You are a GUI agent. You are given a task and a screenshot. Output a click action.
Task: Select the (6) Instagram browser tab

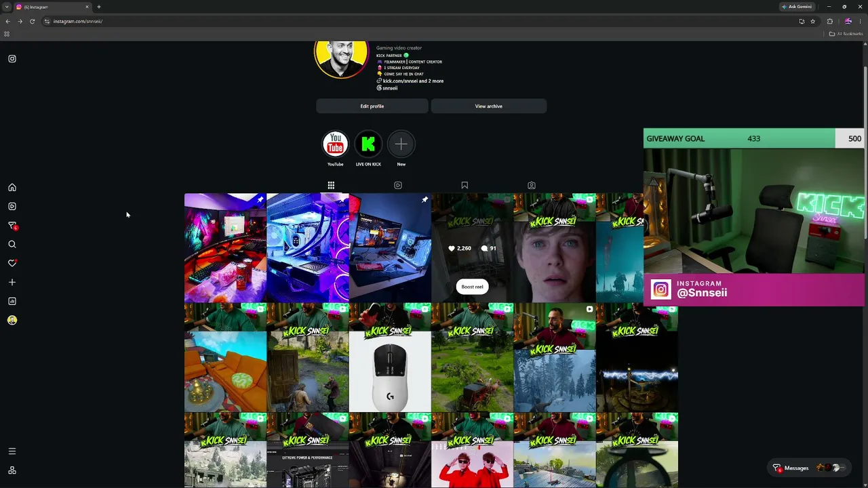(53, 7)
